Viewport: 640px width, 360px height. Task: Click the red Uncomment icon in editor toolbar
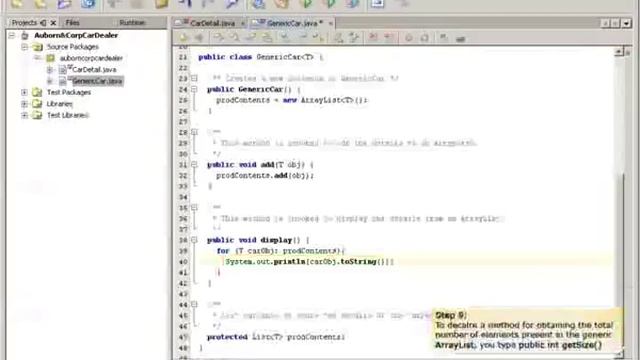point(389,38)
